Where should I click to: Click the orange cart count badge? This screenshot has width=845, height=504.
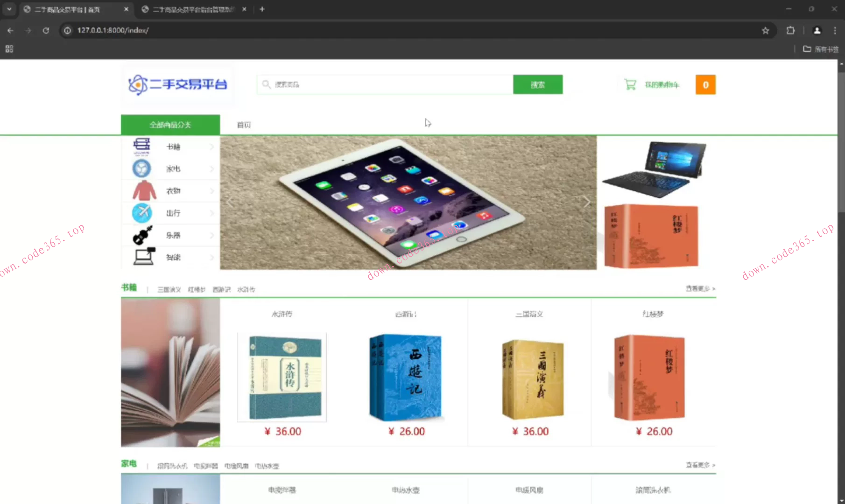click(705, 84)
